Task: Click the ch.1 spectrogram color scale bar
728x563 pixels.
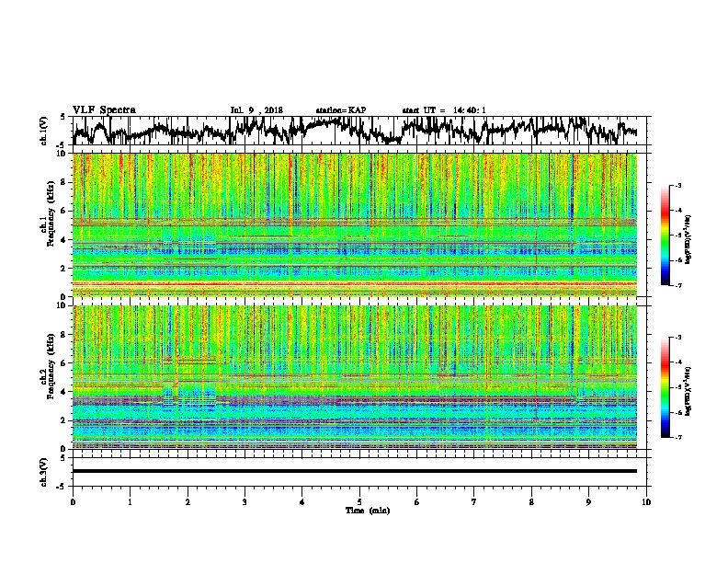Action: (665, 236)
